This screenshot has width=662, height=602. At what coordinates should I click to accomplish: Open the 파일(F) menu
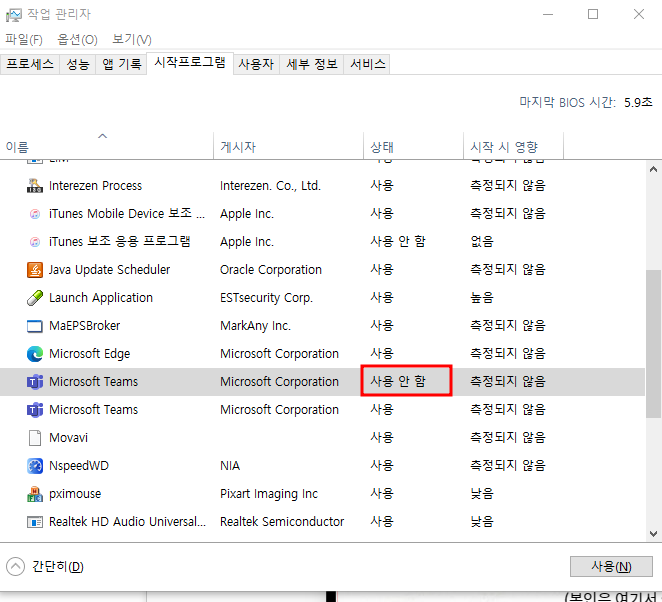pos(24,39)
